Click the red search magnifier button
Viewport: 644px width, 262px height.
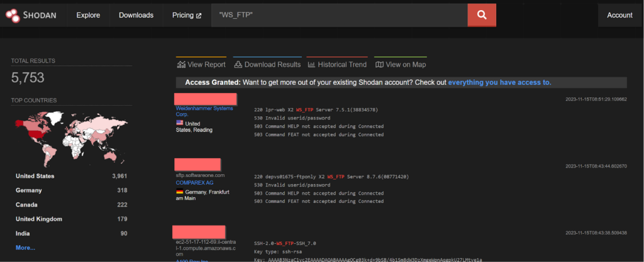482,15
